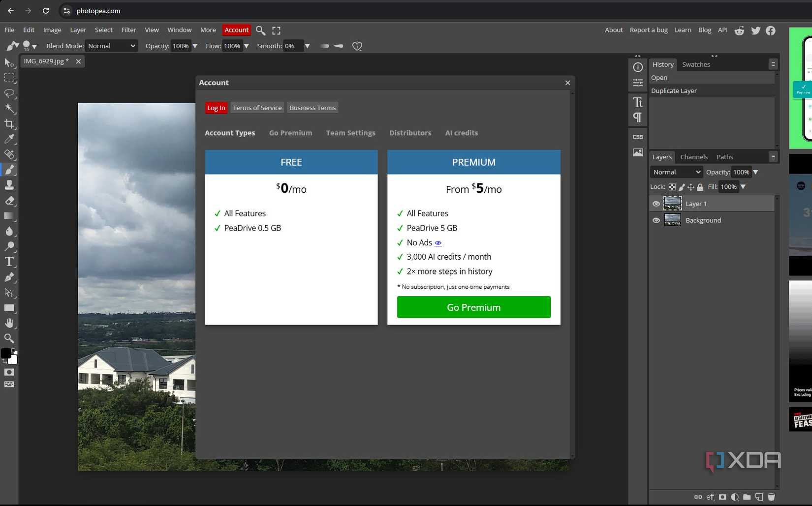
Task: Select the Duplicate Layer history step
Action: point(674,91)
